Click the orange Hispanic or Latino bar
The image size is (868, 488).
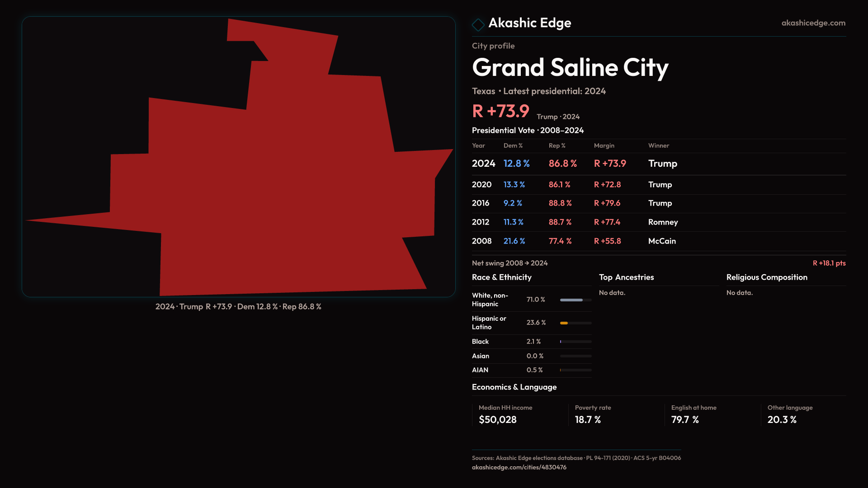click(564, 323)
